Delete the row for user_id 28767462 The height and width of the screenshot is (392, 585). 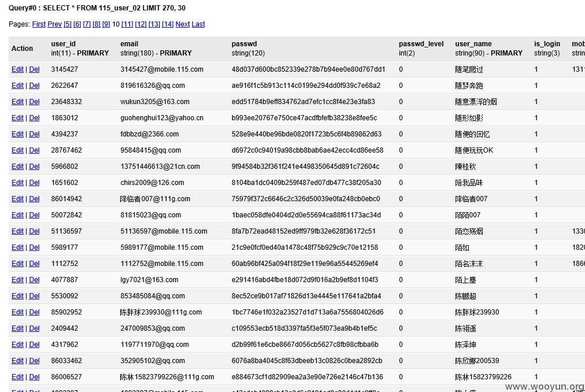(x=34, y=150)
